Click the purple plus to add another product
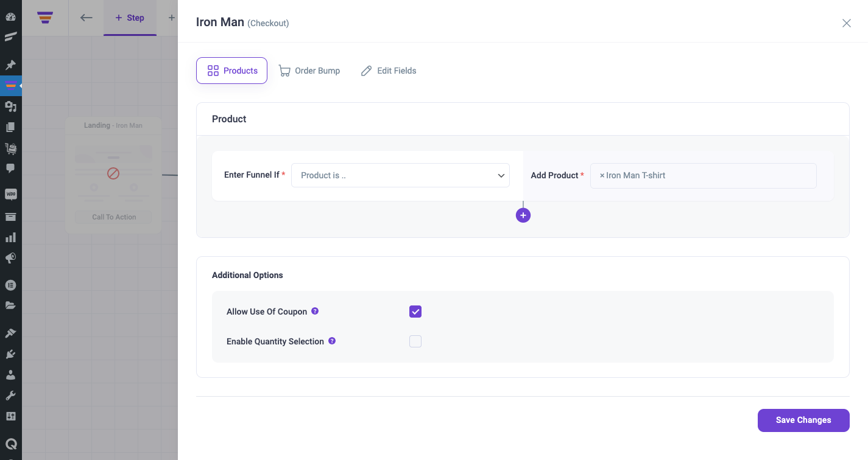Screen dimensions: 868x460 pos(523,215)
